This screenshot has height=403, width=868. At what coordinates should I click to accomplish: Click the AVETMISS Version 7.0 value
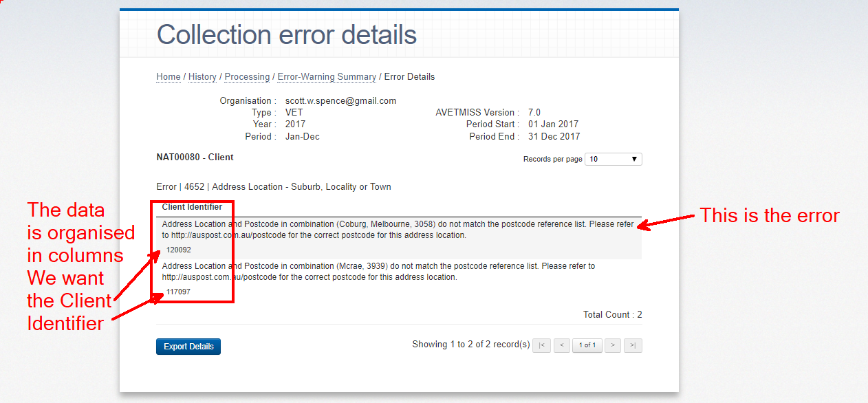(x=534, y=113)
